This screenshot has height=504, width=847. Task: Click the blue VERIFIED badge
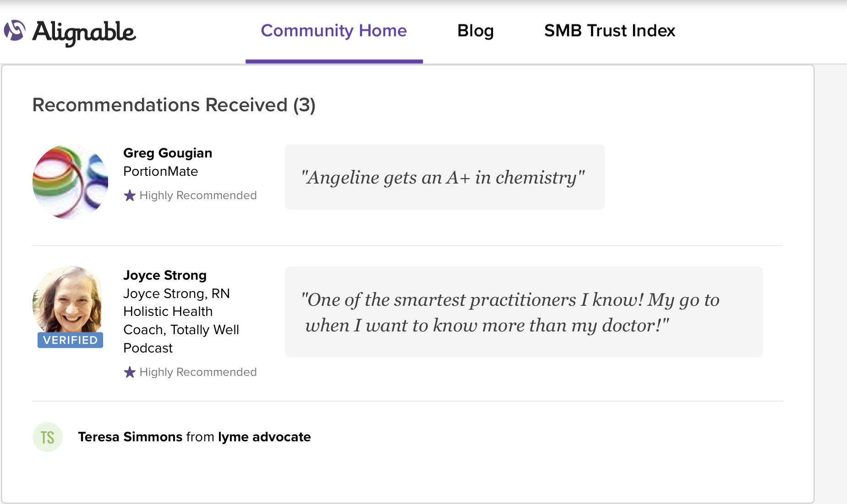pos(70,340)
